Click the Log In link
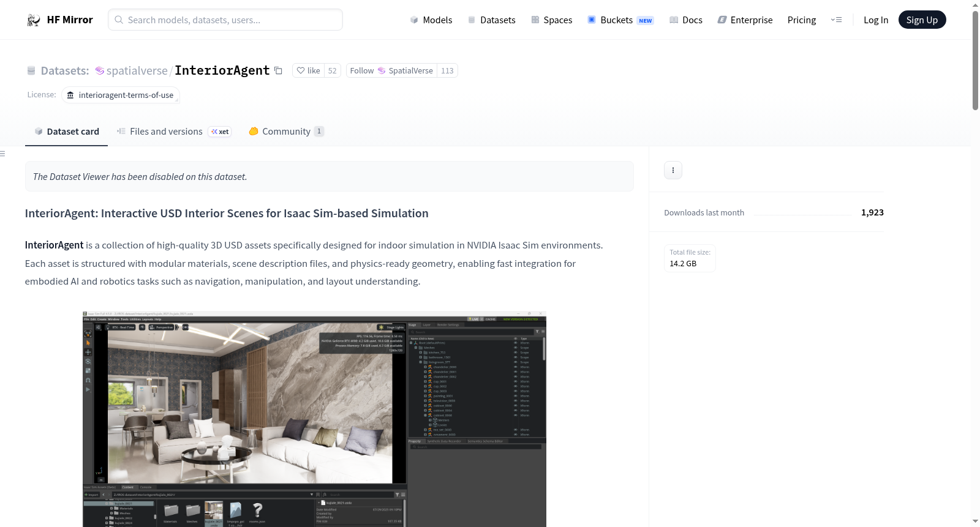 pyautogui.click(x=876, y=20)
